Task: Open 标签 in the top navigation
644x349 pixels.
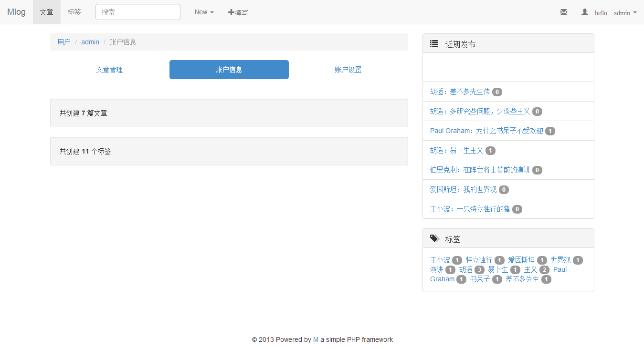Action: (74, 12)
